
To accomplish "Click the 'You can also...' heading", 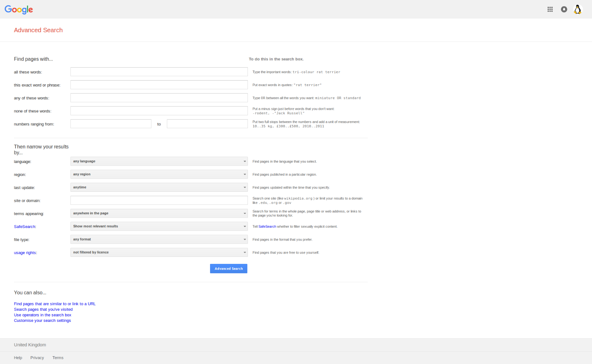I will pos(30,293).
